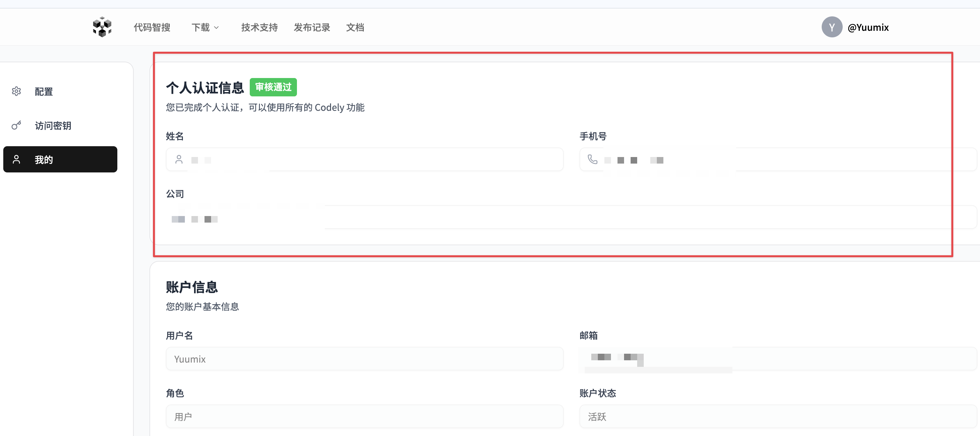This screenshot has width=980, height=436.
Task: Click the 访问密钥 key icon
Action: pyautogui.click(x=16, y=126)
